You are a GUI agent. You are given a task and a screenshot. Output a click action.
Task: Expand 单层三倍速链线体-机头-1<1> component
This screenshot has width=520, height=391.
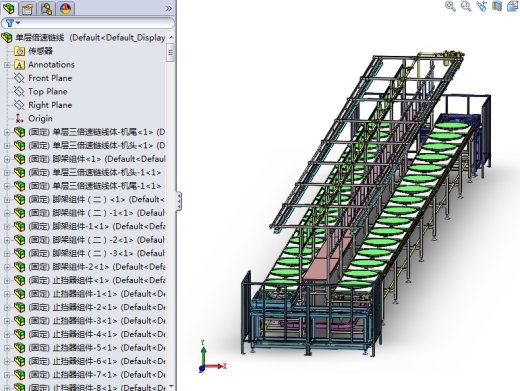7,173
